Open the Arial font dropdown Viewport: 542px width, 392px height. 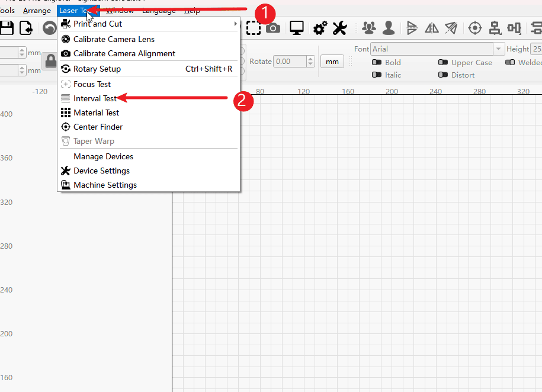pos(499,49)
